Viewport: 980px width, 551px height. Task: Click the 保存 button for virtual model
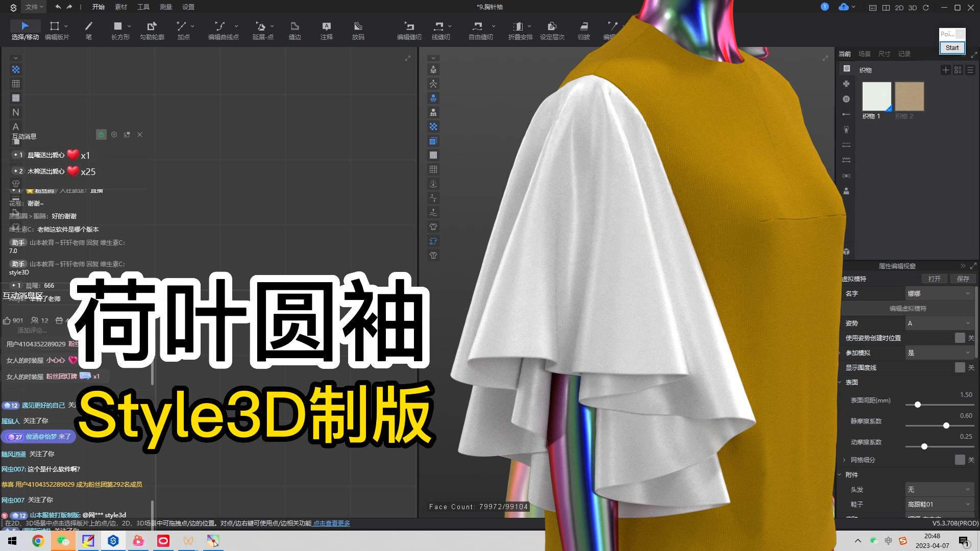pos(963,279)
